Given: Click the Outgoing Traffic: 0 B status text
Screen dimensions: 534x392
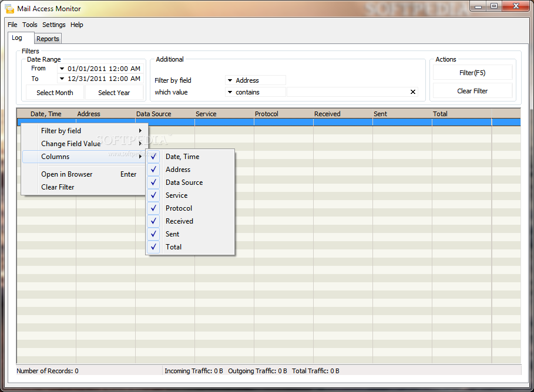Looking at the screenshot, I should coord(257,371).
